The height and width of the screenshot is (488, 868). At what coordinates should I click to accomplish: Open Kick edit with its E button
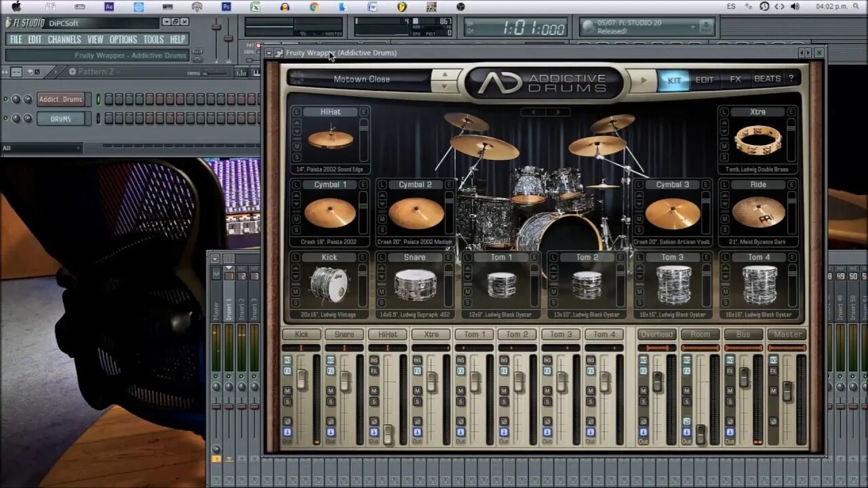(364, 258)
